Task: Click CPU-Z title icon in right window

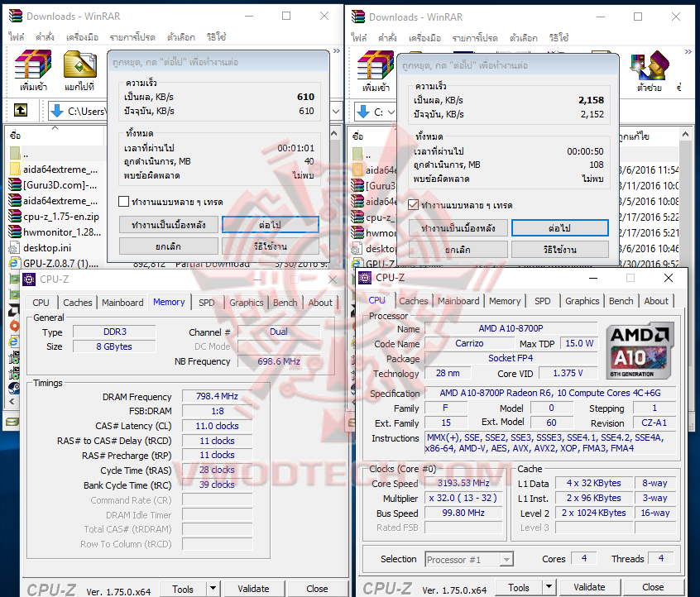Action: pos(365,278)
